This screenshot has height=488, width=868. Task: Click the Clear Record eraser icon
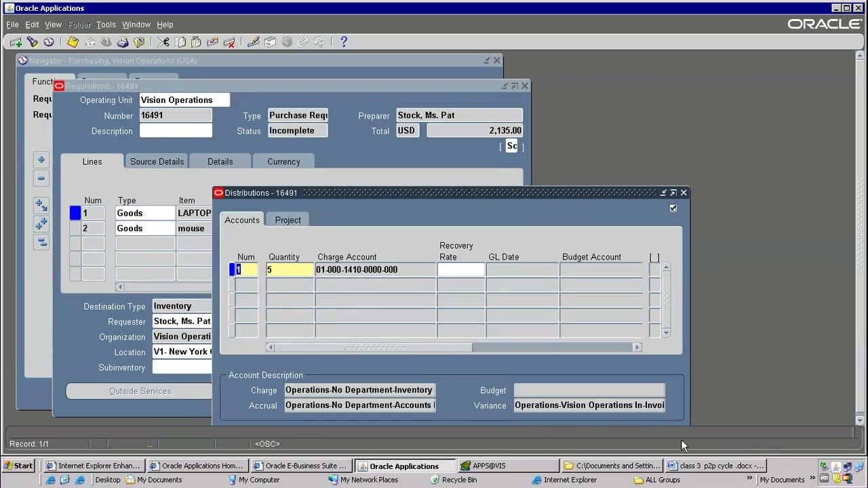pyautogui.click(x=213, y=42)
